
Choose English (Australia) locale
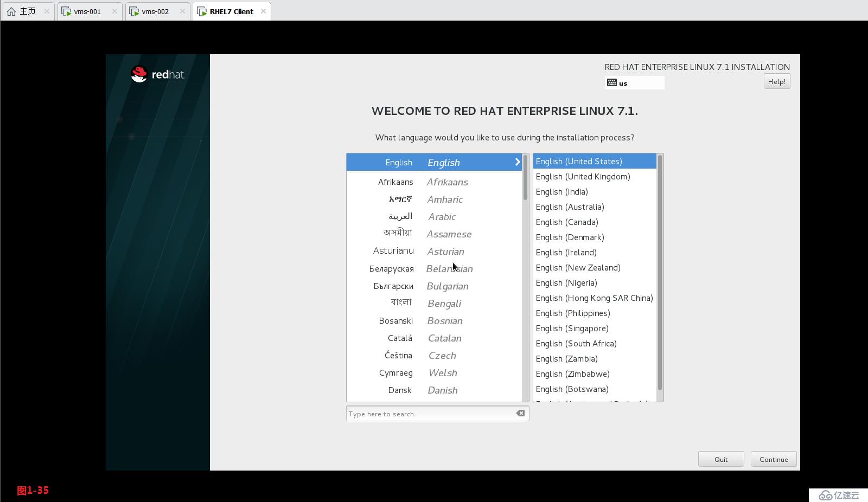pos(595,207)
